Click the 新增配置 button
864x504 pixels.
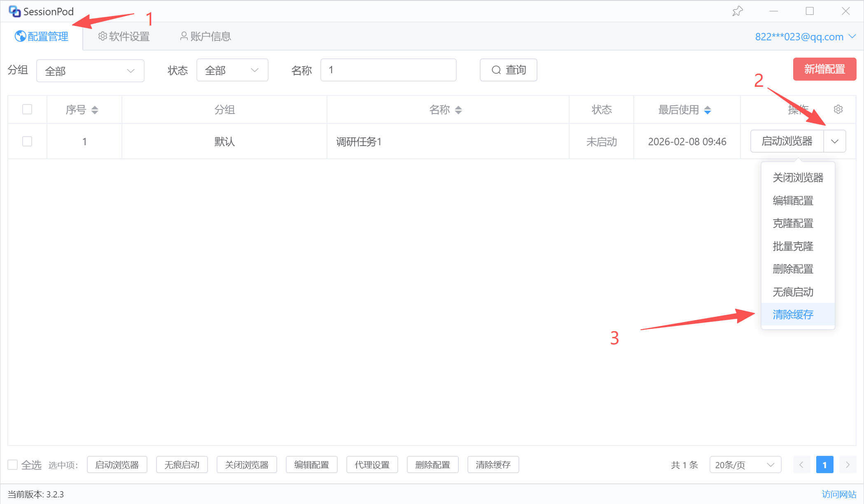click(x=824, y=69)
